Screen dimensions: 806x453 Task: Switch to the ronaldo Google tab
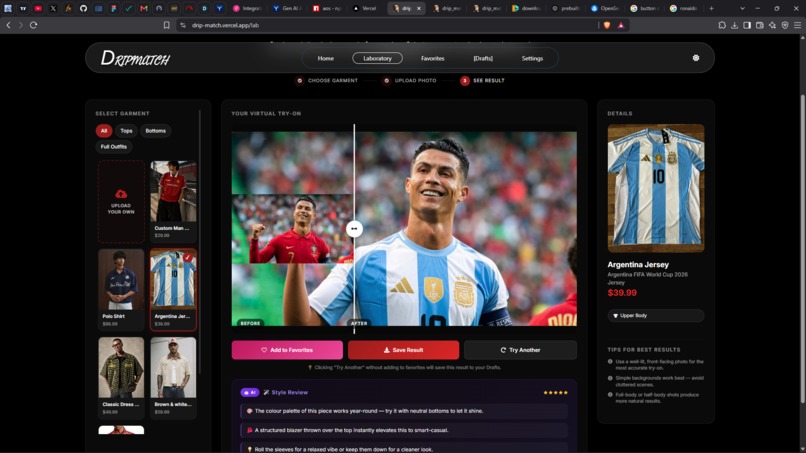coord(683,8)
